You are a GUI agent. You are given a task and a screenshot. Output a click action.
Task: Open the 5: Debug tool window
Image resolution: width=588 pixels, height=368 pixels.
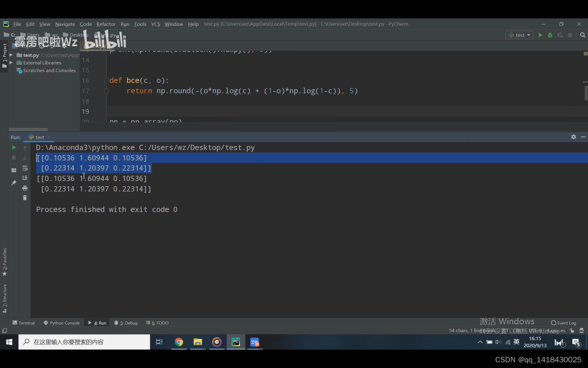coord(126,323)
